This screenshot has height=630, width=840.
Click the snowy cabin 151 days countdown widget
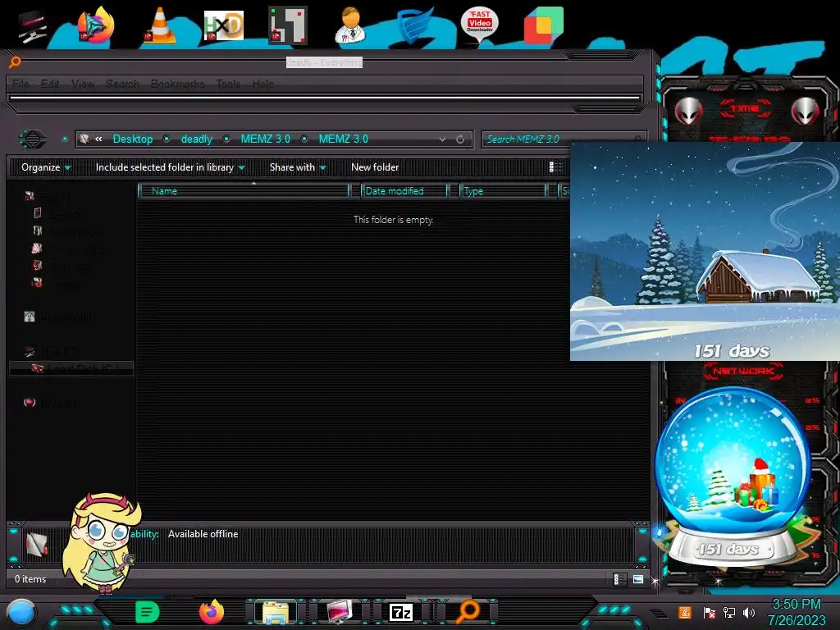click(x=705, y=251)
